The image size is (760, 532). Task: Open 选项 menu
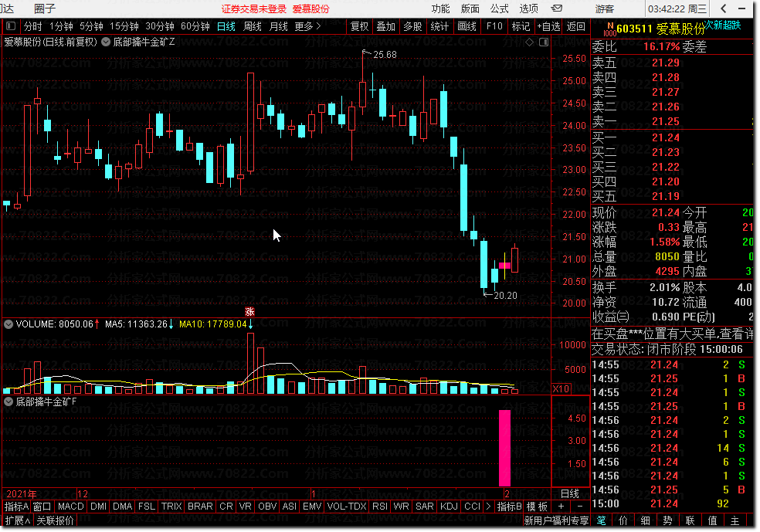528,8
